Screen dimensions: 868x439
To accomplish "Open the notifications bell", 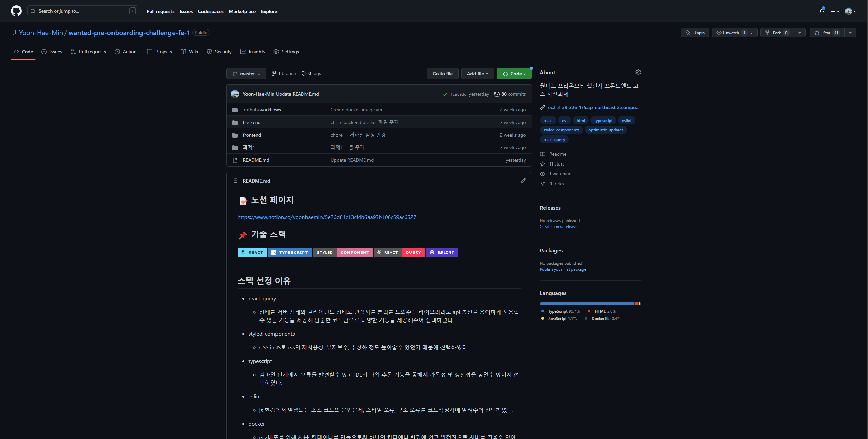I will pyautogui.click(x=822, y=11).
